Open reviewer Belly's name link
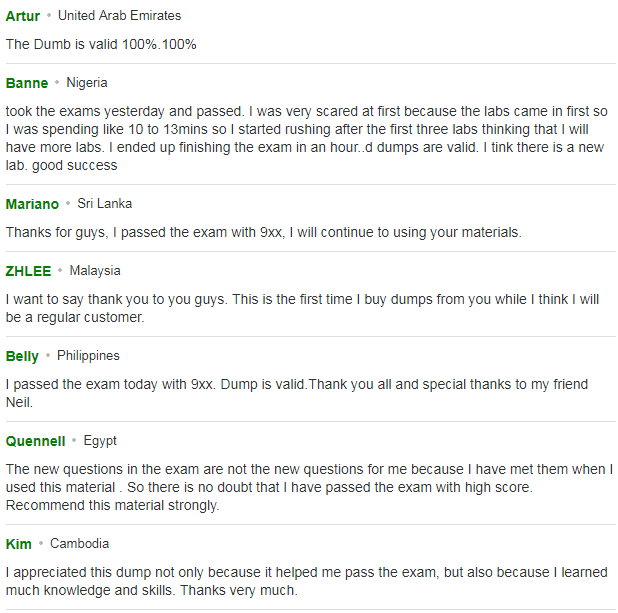This screenshot has height=613, width=618. (22, 356)
